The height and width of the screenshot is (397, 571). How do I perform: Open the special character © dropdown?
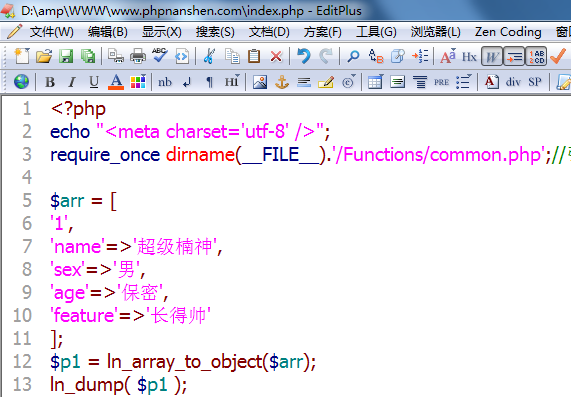pos(348,82)
